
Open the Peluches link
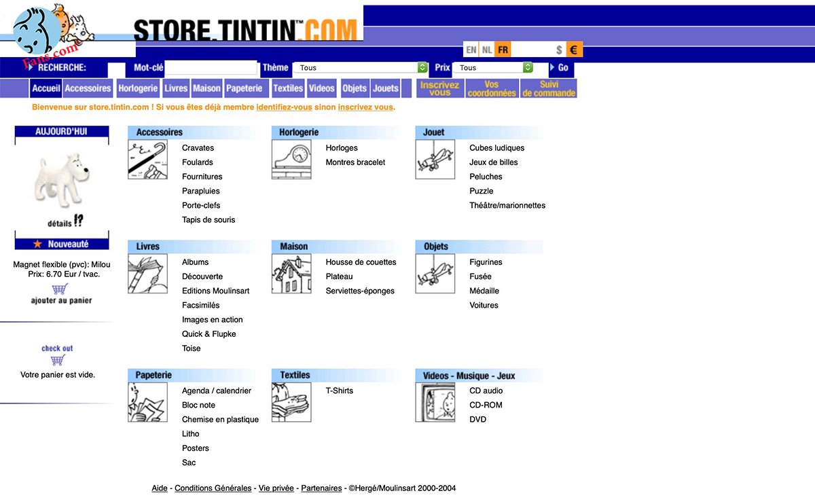tap(486, 177)
